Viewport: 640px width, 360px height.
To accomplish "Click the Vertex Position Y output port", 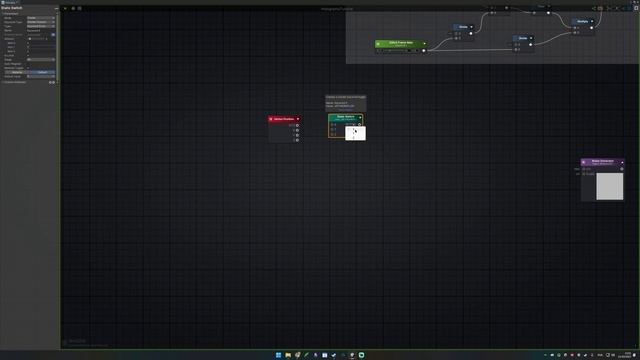I will click(297, 135).
